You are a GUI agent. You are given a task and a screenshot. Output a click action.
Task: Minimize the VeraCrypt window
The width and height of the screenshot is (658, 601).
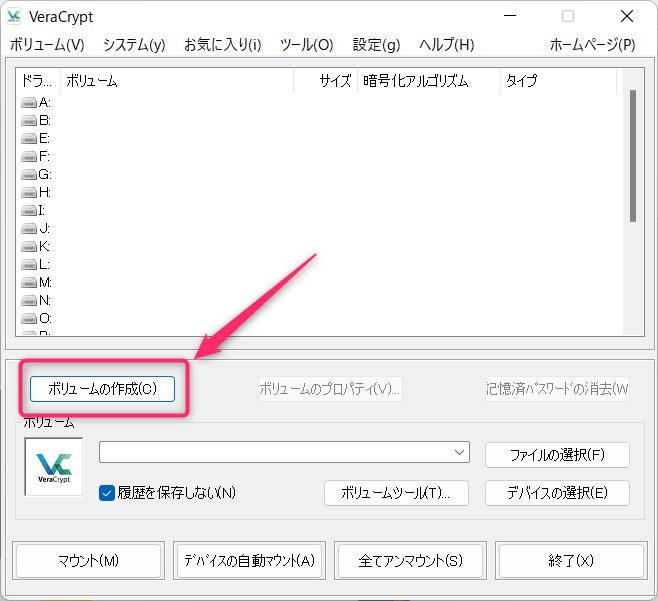point(510,16)
